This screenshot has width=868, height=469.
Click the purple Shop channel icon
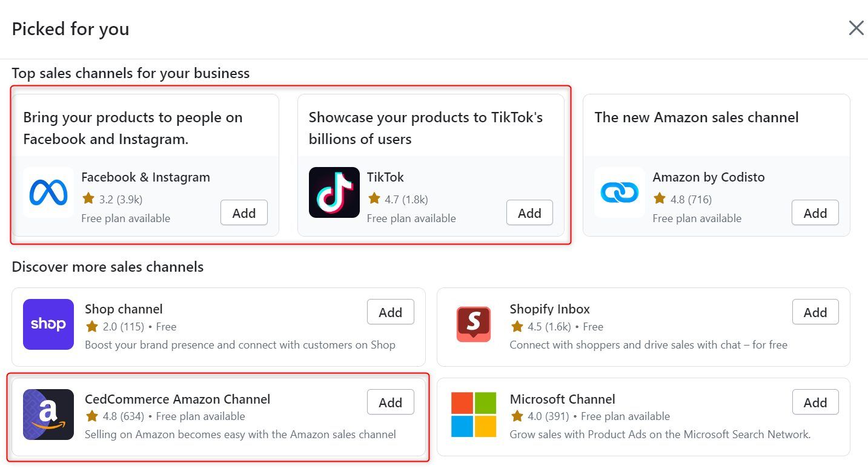click(48, 324)
